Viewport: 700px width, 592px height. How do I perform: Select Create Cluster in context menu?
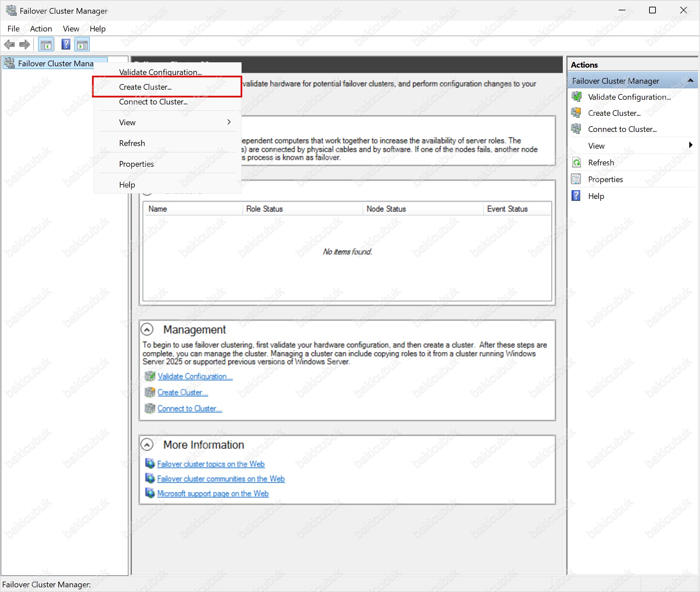[145, 87]
